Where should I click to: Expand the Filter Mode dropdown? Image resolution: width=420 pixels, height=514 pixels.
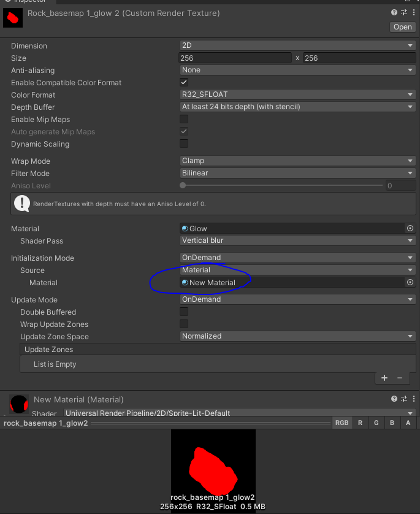click(x=297, y=173)
